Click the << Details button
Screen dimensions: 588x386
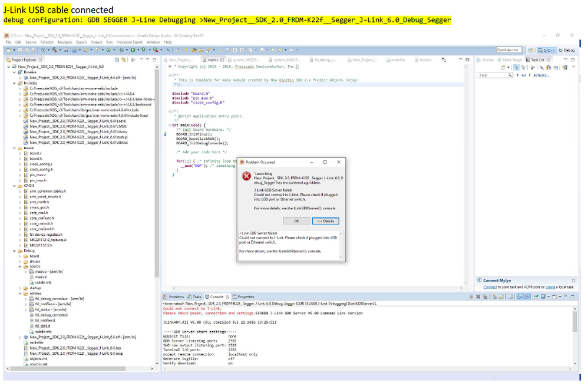(x=325, y=221)
